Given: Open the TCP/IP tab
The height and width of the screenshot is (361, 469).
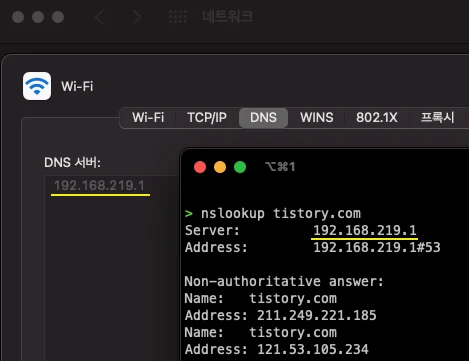Looking at the screenshot, I should coord(207,117).
